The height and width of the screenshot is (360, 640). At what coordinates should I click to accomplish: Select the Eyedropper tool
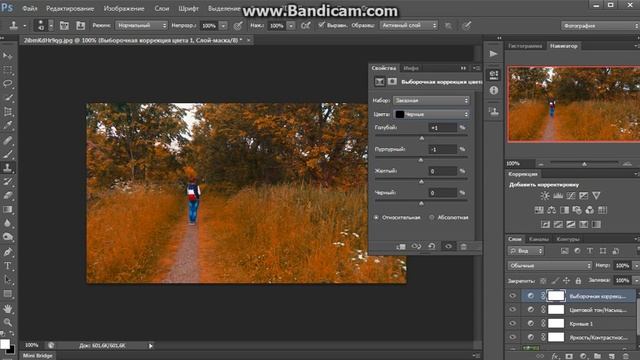7,125
